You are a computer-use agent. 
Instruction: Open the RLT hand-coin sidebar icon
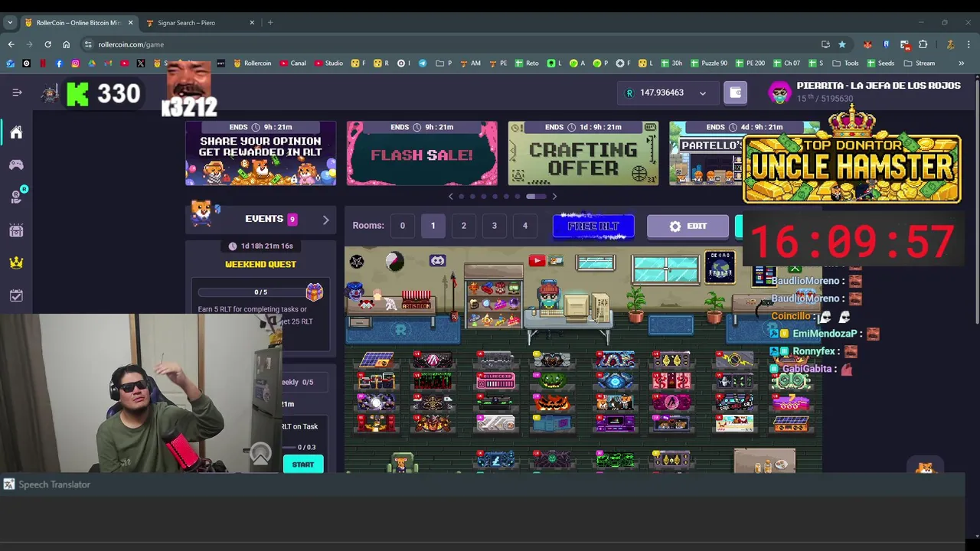pos(16,197)
